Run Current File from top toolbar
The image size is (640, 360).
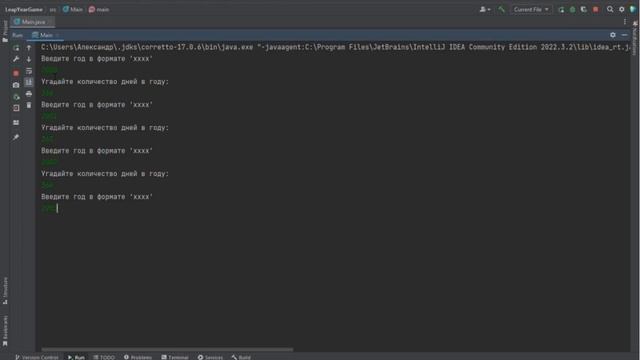561,9
